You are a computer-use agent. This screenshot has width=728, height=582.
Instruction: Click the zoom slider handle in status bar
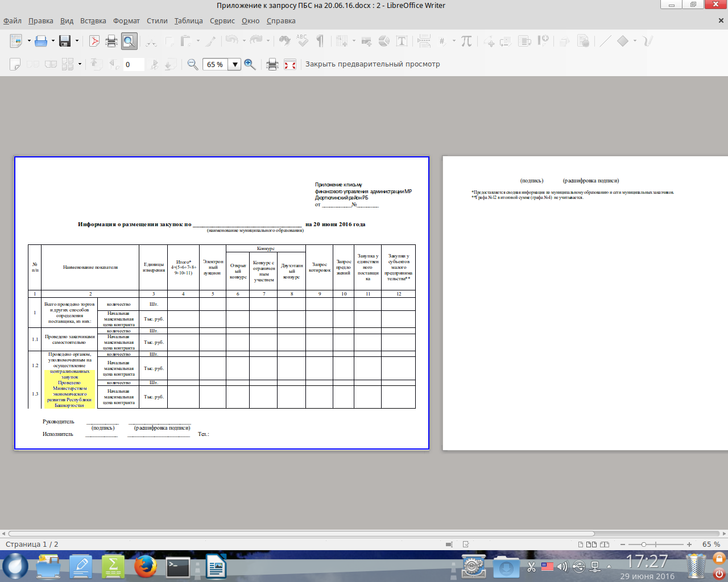tap(644, 544)
